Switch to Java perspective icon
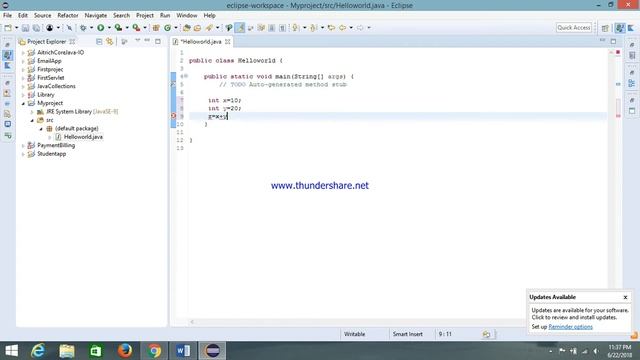The image size is (640, 360). 631,28
